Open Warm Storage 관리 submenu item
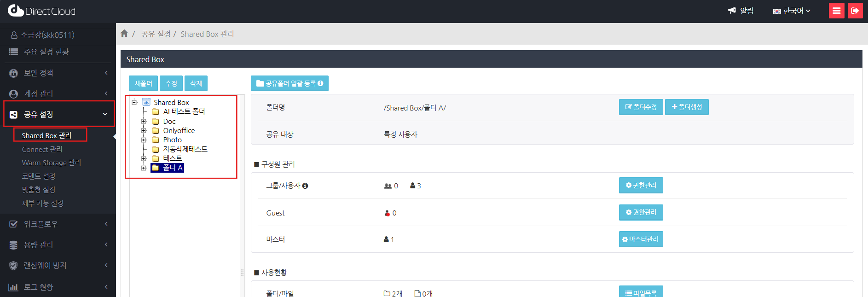The width and height of the screenshot is (868, 297). point(51,163)
